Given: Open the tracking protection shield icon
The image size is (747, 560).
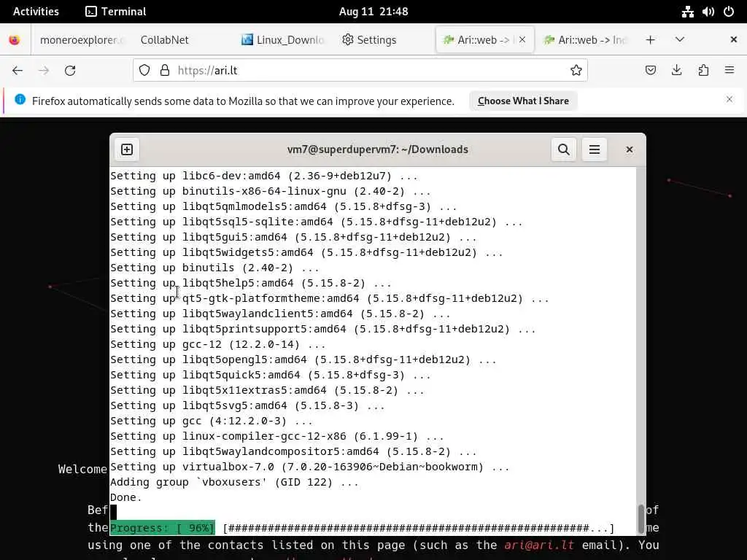Looking at the screenshot, I should (x=144, y=71).
